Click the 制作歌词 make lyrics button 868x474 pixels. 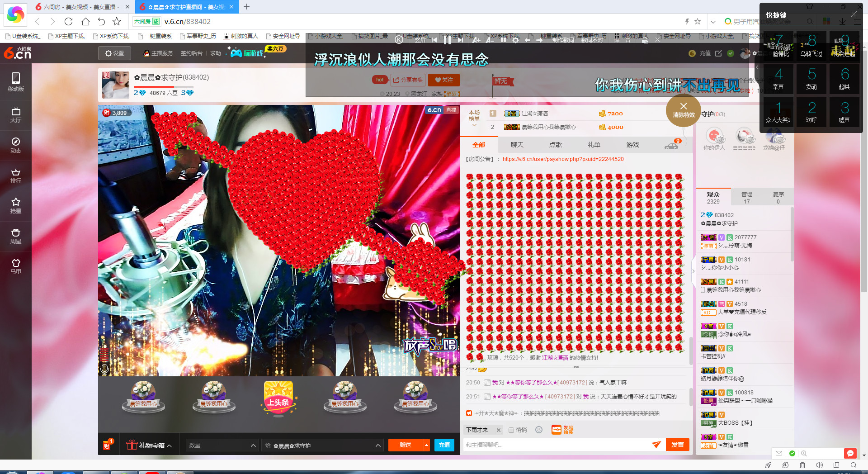pos(563,40)
